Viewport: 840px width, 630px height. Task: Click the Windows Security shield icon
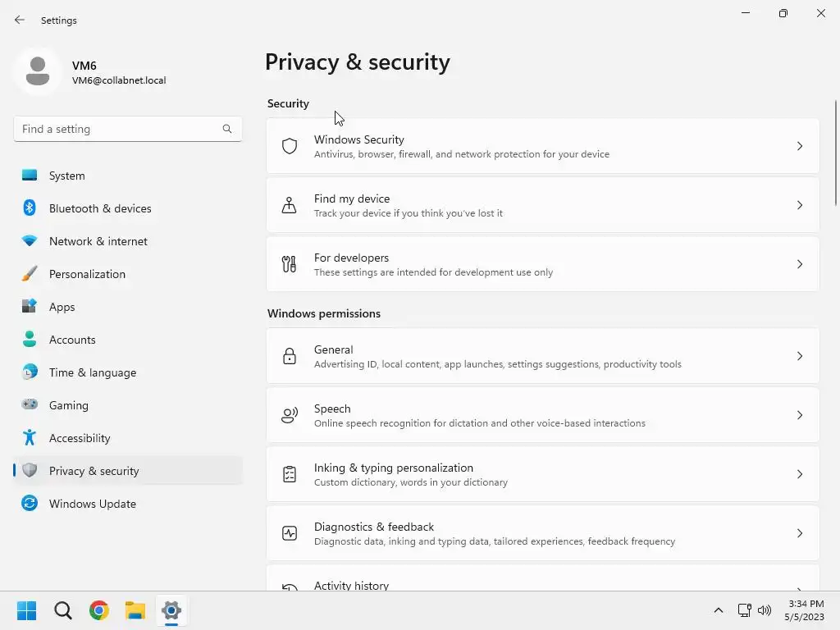(x=290, y=146)
